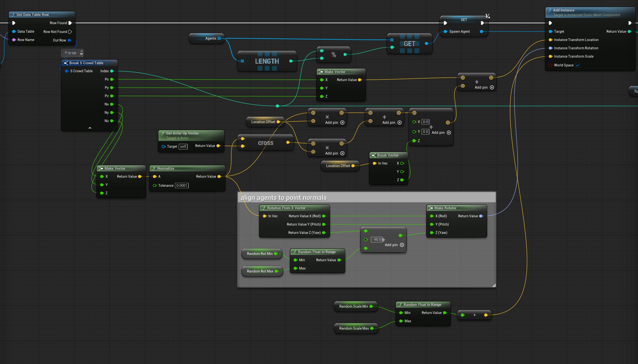The height and width of the screenshot is (364, 638).
Task: Click the SET node output execution pin
Action: click(482, 23)
